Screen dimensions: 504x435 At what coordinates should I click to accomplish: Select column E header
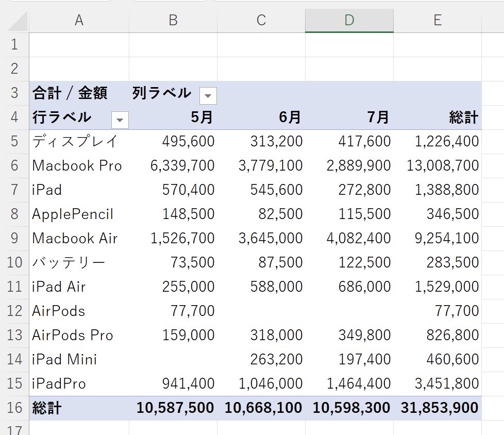tap(438, 21)
